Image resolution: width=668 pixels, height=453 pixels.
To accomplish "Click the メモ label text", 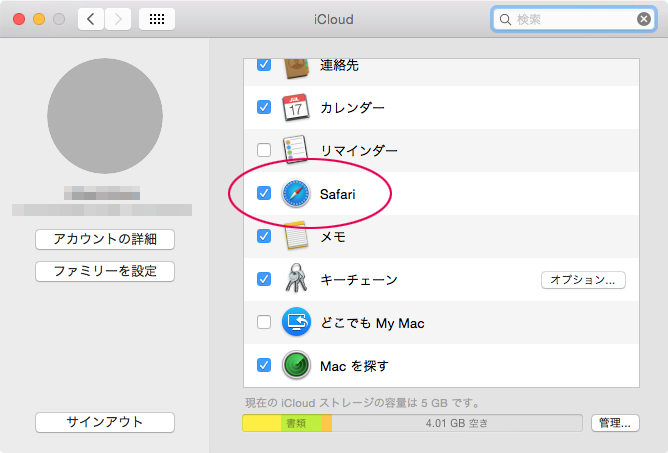I will (x=333, y=237).
